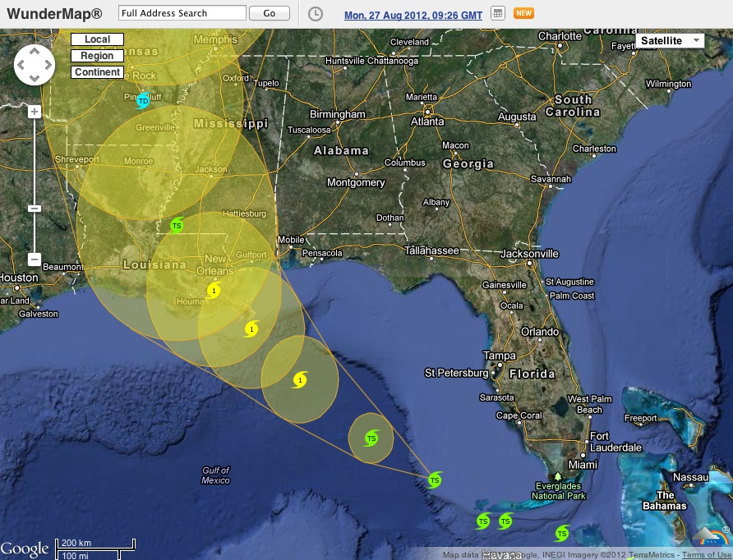Click the clock icon beside the date
This screenshot has width=733, height=560.
click(316, 14)
